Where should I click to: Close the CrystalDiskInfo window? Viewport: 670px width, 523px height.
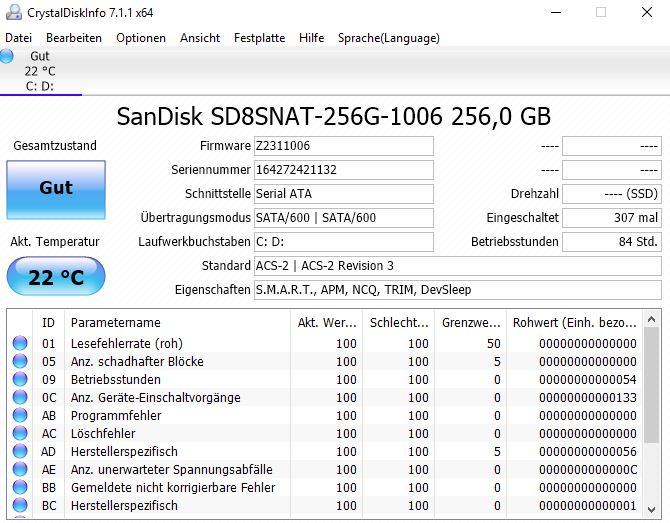[647, 12]
